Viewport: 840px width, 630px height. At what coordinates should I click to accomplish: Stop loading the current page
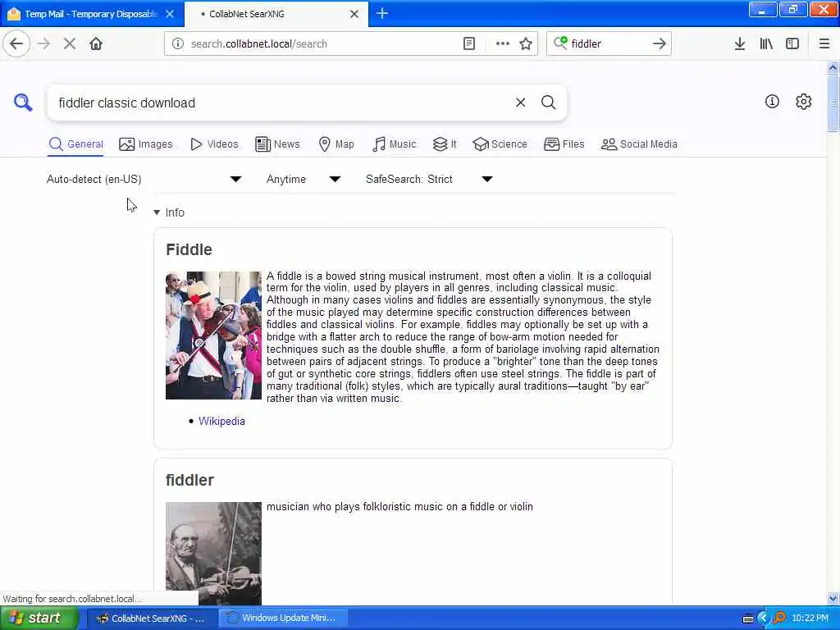69,43
